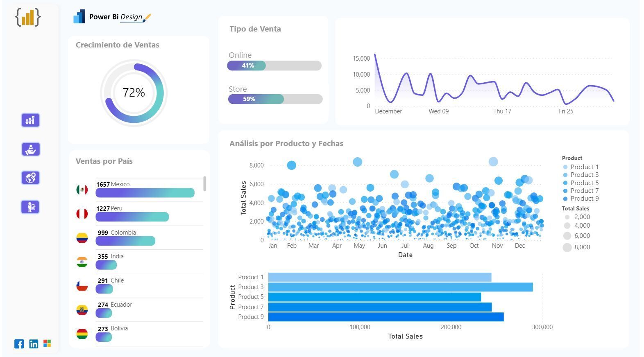Select the Product 1 horizontal bar
The width and height of the screenshot is (644, 357).
coord(380,277)
